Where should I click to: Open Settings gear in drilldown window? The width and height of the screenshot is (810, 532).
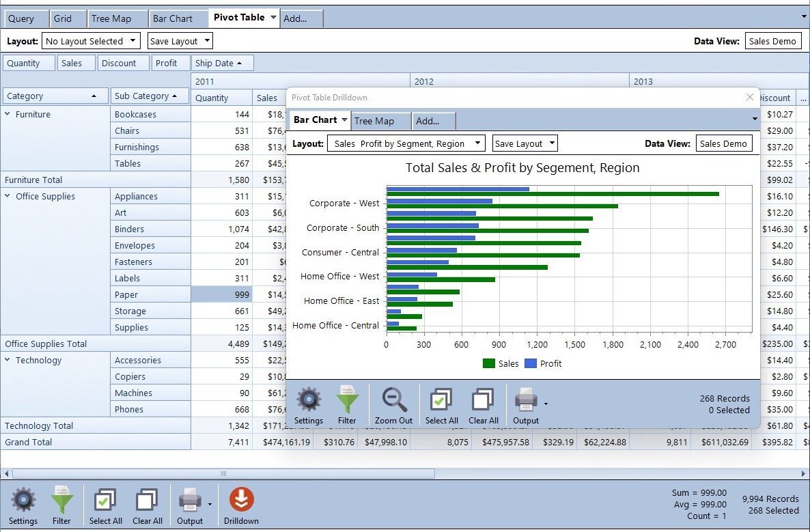click(x=309, y=401)
